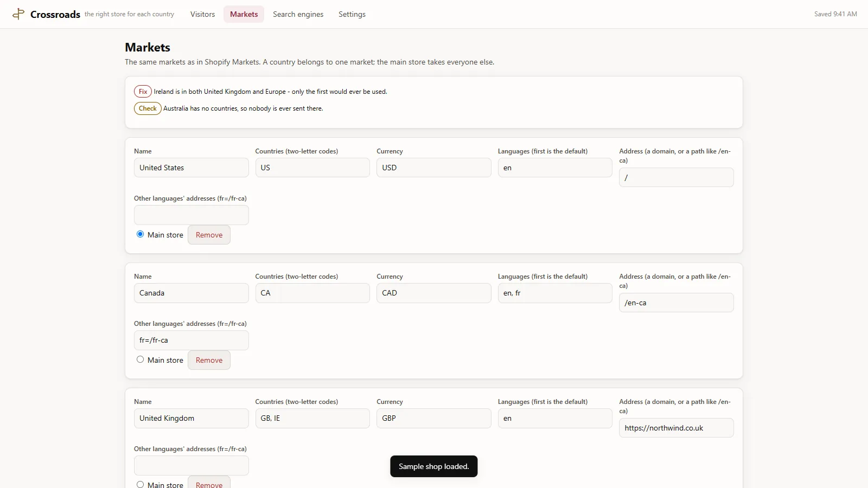Screen dimensions: 868x488
Task: Click United Kingdom other languages' addresses field
Action: tap(191, 465)
